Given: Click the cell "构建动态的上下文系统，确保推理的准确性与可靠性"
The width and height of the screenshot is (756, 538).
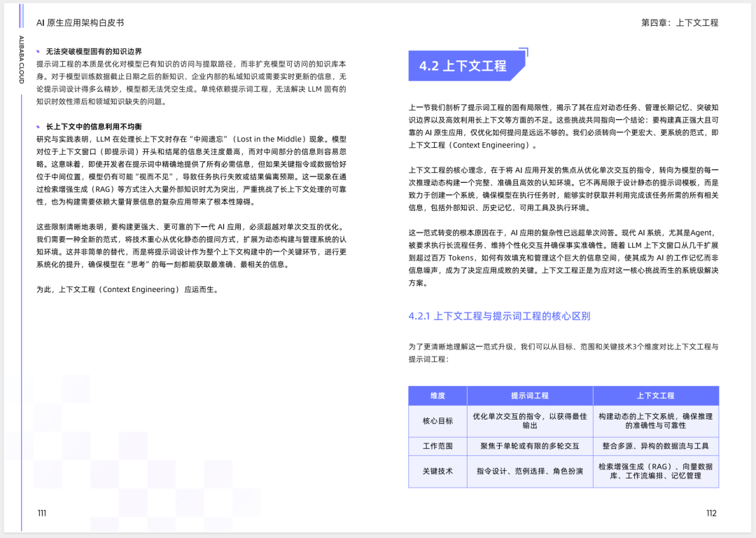Looking at the screenshot, I should click(656, 421).
